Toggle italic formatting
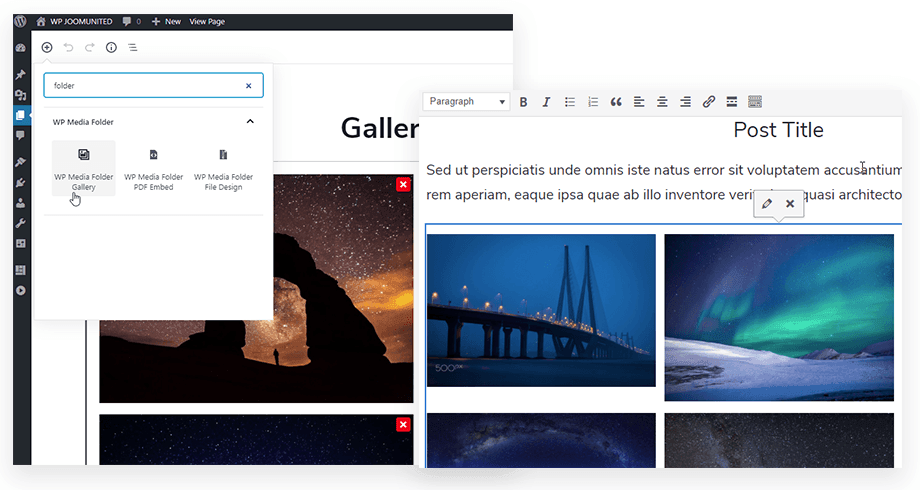920x490 pixels. tap(546, 102)
